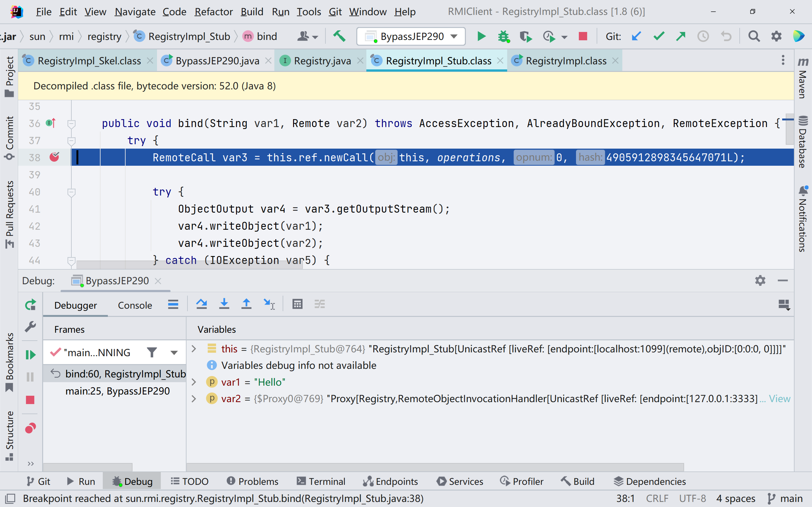
Task: Expand the 'this' variable node
Action: [193, 349]
